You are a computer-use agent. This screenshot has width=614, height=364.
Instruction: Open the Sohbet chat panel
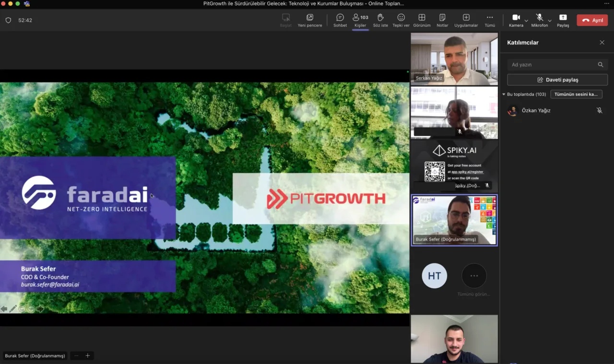tap(340, 20)
